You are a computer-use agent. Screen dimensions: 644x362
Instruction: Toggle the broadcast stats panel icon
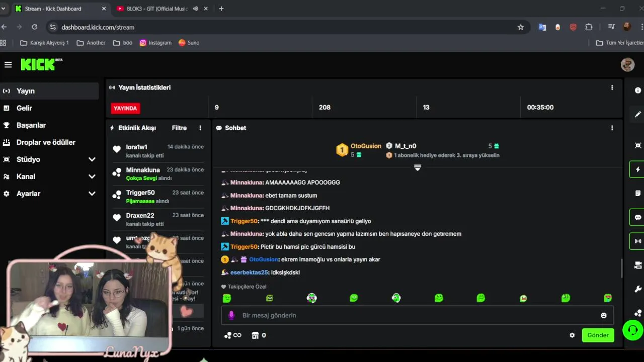click(637, 241)
